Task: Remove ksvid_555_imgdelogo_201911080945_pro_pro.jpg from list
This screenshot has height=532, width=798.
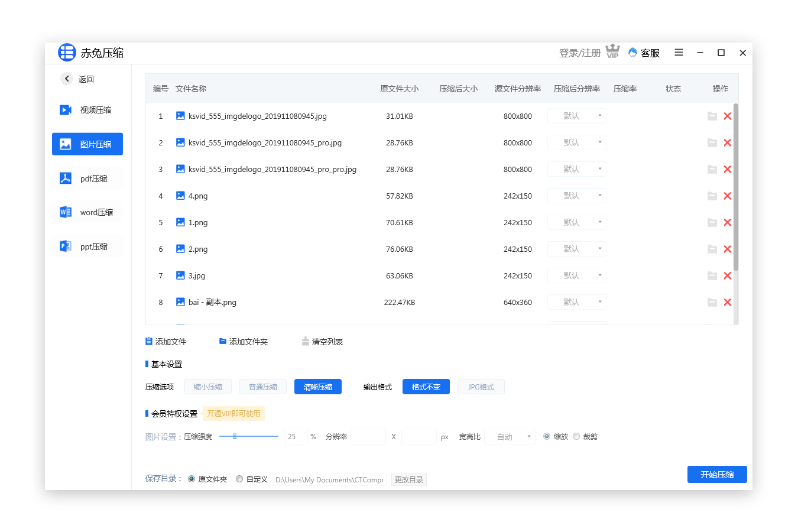Action: (728, 170)
